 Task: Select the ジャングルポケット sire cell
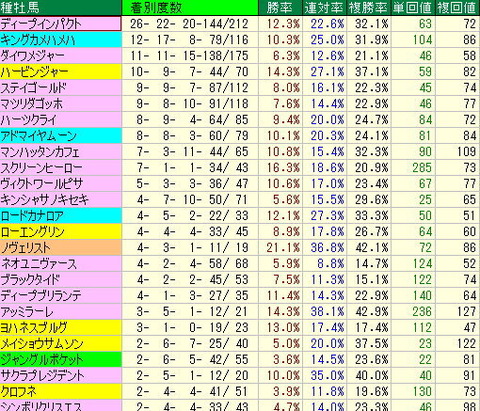[x=61, y=360]
